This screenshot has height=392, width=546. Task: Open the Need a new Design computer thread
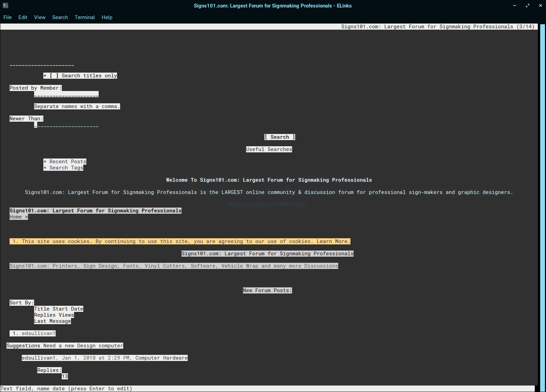[83, 346]
